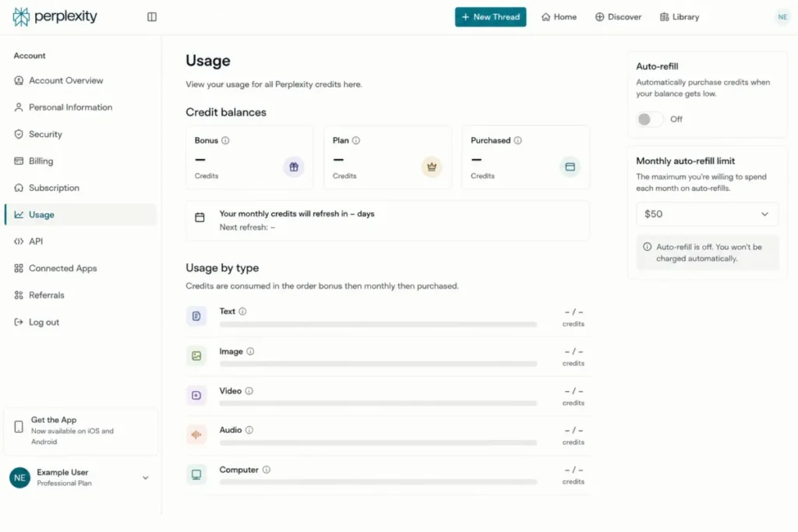Click the Computer monitor icon

coord(196,474)
